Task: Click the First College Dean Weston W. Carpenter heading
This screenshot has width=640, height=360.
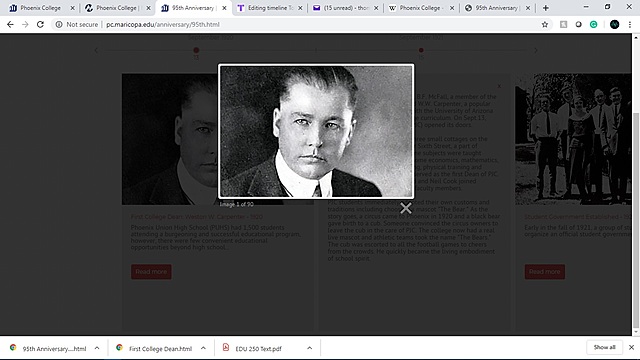Action: [x=197, y=217]
